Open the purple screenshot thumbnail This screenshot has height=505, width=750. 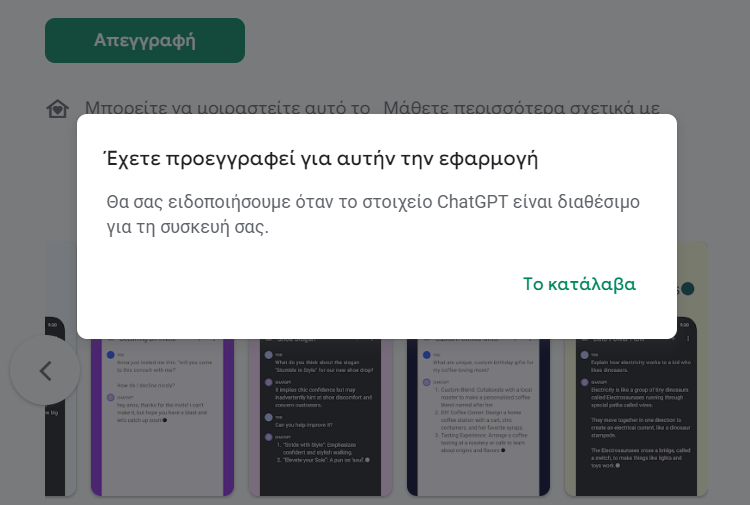[162, 417]
